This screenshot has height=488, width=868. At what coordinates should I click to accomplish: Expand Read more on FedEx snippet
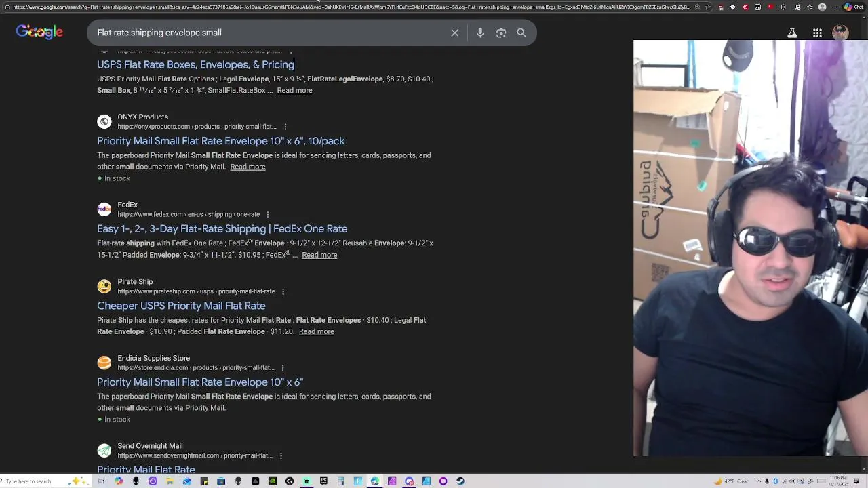click(x=319, y=255)
